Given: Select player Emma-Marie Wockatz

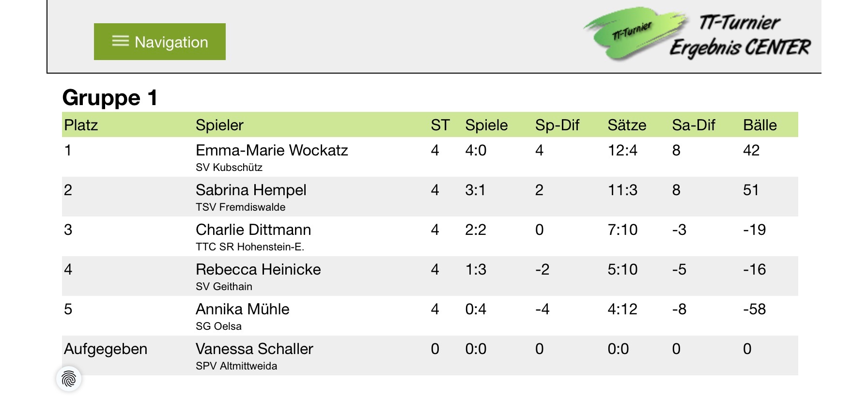Looking at the screenshot, I should pyautogui.click(x=272, y=150).
